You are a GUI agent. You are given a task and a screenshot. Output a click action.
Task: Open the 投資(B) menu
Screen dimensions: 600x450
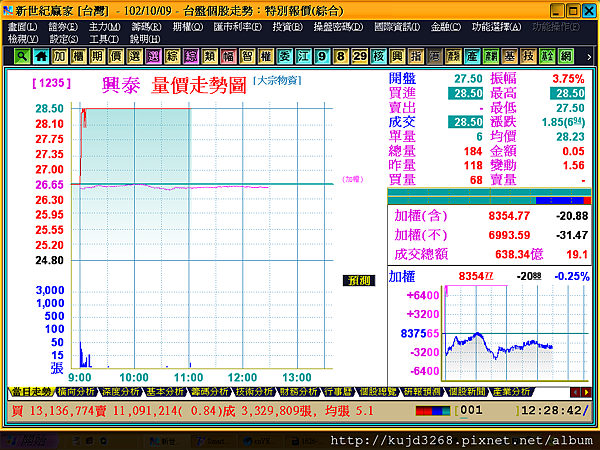click(x=288, y=27)
